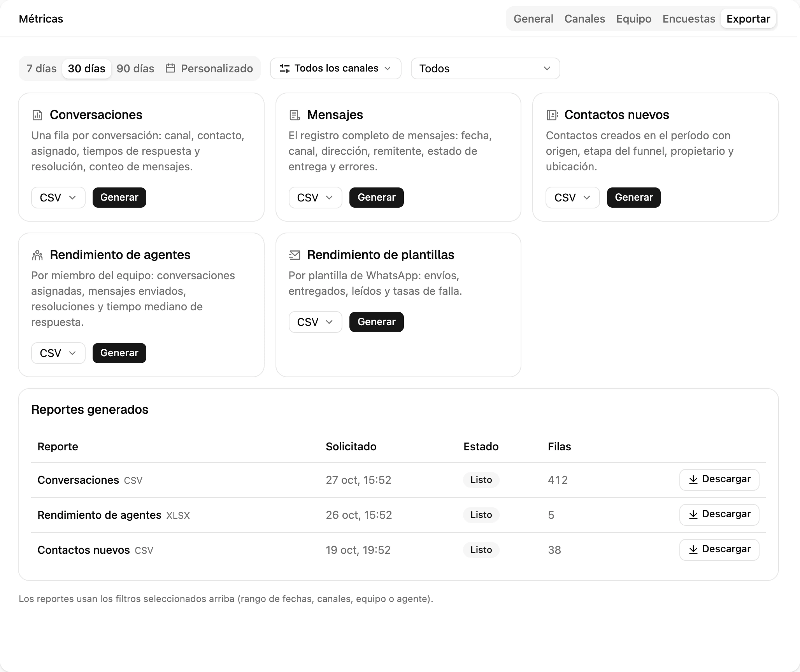Select the 7 días range
Viewport: 800px width, 672px height.
coord(42,68)
